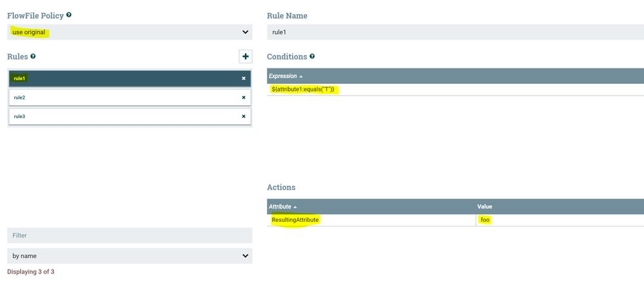Viewport: 644px width, 289px height.
Task: Show the Rules help tooltip icon
Action: [33, 57]
